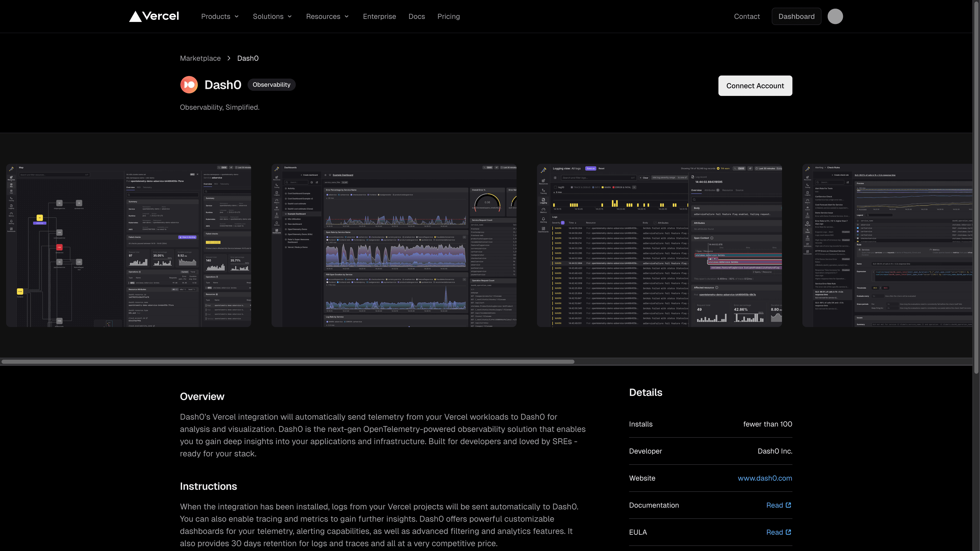Viewport: 980px width, 551px height.
Task: Click the Documentation label in Details
Action: (x=654, y=505)
